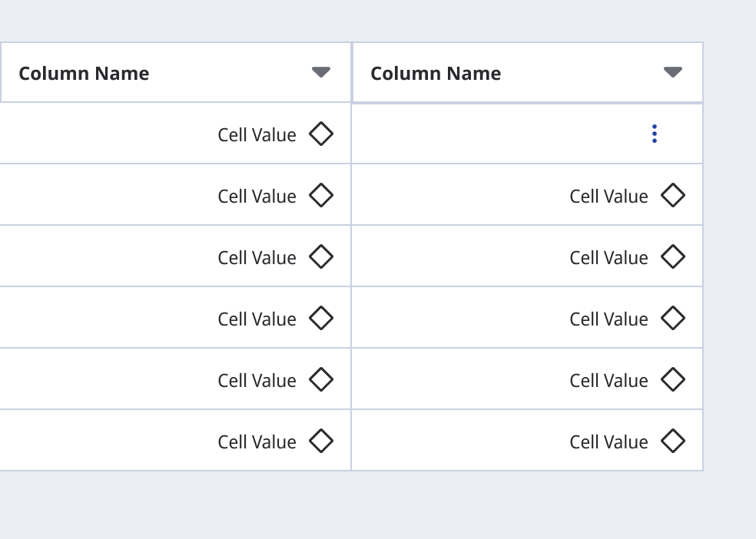The height and width of the screenshot is (539, 756).
Task: Click the diamond icon in right column's last row
Action: (x=672, y=441)
